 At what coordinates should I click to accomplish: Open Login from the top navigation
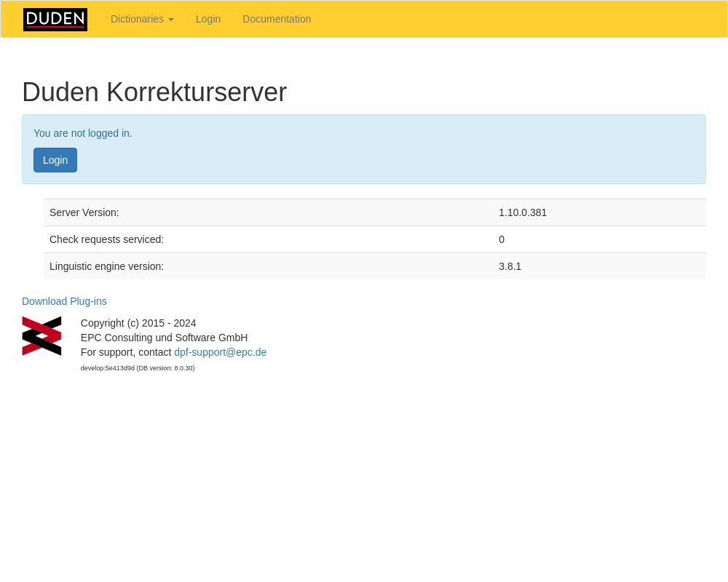click(208, 19)
